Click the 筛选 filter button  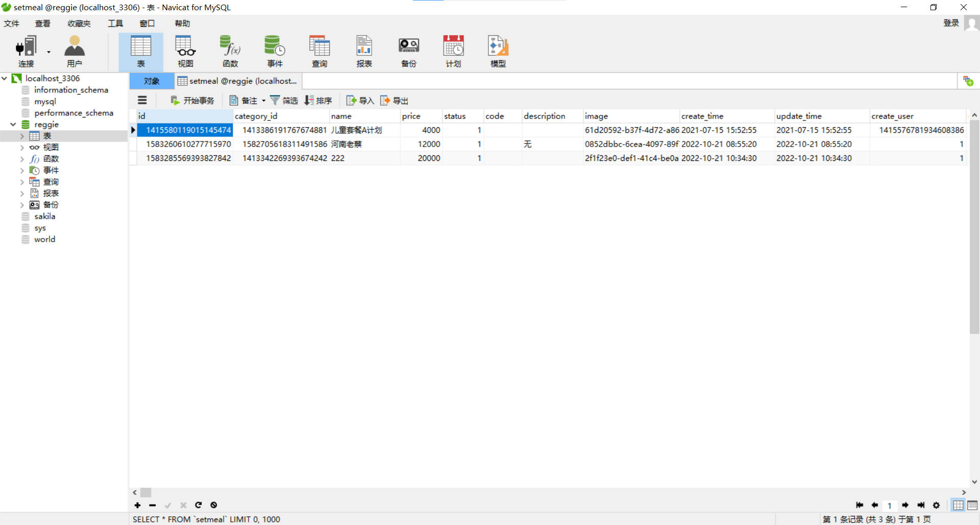tap(284, 101)
